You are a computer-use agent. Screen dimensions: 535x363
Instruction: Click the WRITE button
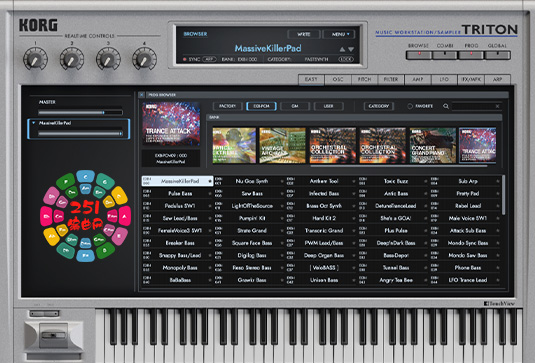tap(304, 34)
